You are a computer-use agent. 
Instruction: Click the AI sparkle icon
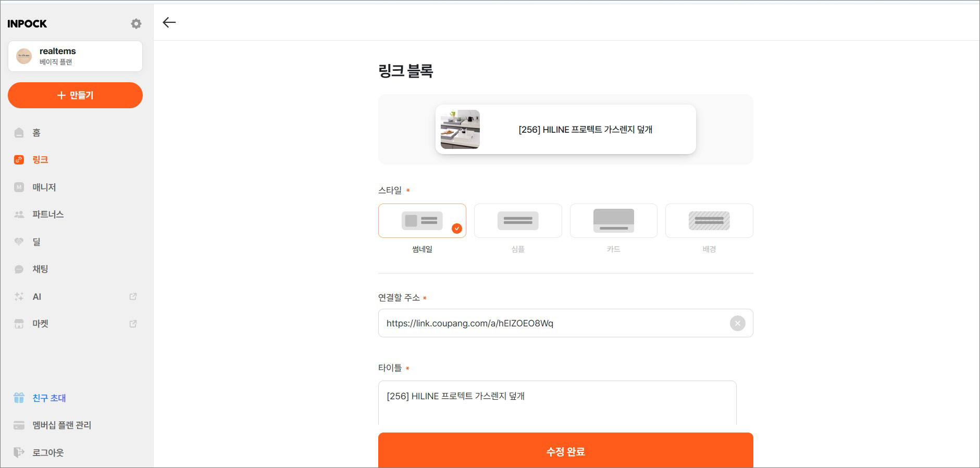point(19,297)
